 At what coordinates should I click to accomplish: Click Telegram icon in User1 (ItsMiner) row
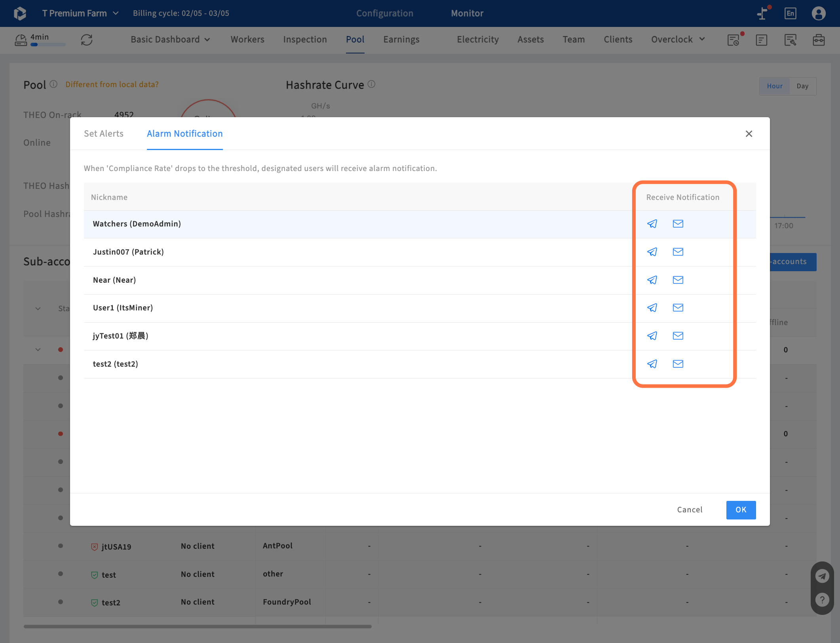tap(652, 308)
